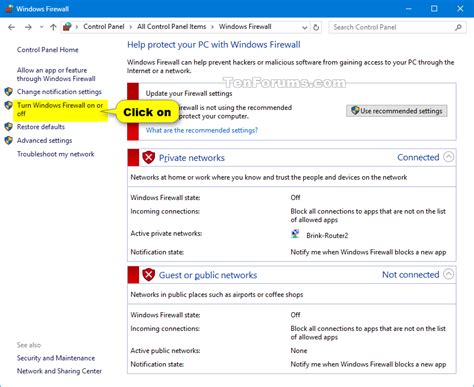Select Control Panel breadcrumb
Screen dimensions: 474x387
[x=104, y=27]
